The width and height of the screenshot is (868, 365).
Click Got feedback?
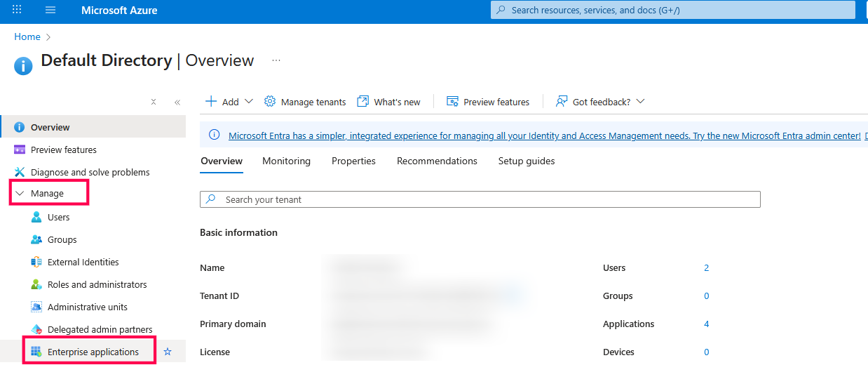[599, 102]
